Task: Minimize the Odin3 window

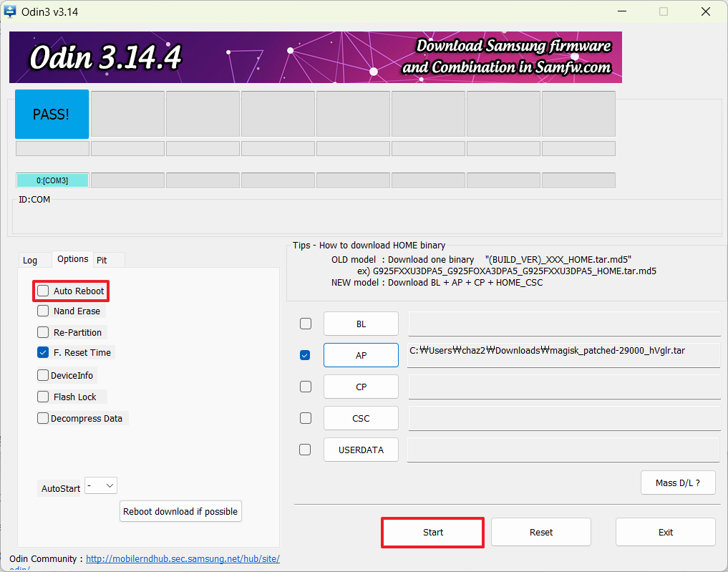Action: point(622,11)
